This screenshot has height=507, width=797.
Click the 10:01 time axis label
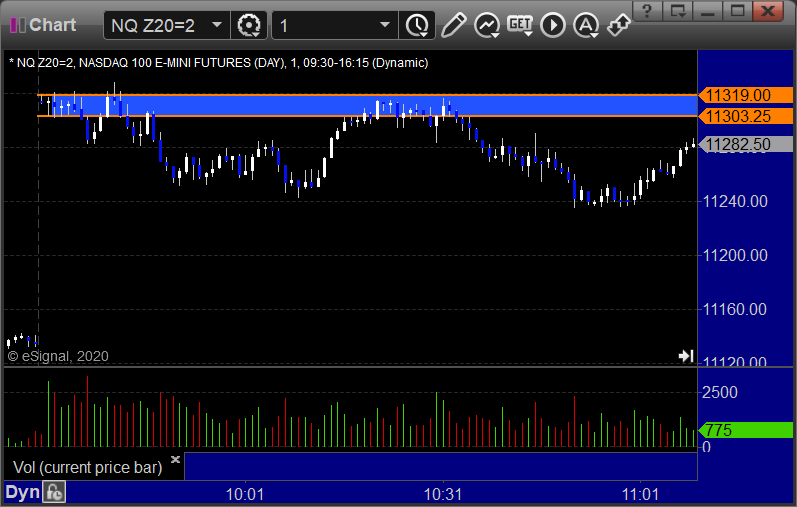[x=245, y=494]
